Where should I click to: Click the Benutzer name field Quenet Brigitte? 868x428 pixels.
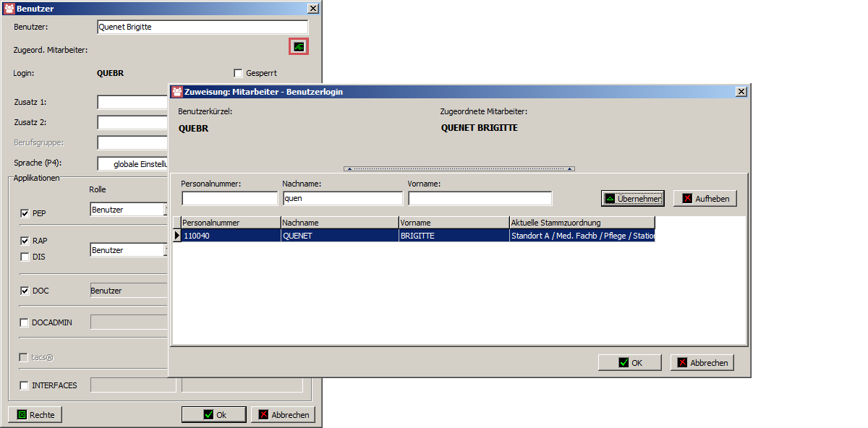coord(203,27)
